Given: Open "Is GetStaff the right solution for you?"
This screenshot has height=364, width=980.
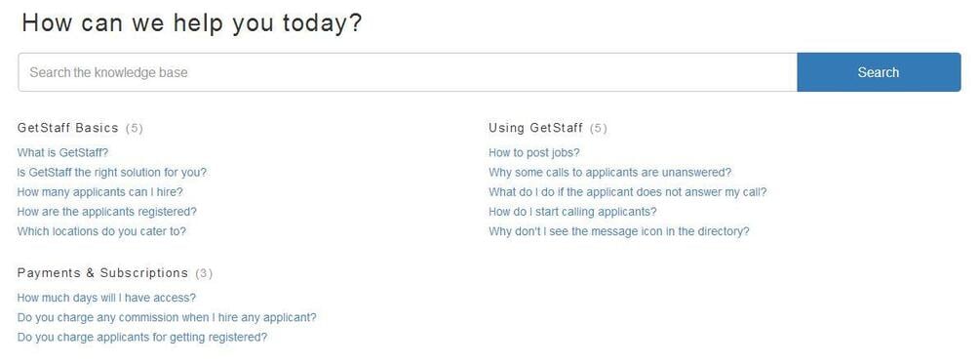Looking at the screenshot, I should click(112, 172).
